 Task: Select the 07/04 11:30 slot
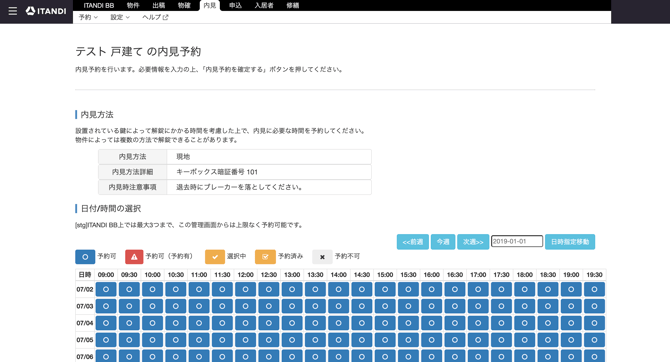222,323
